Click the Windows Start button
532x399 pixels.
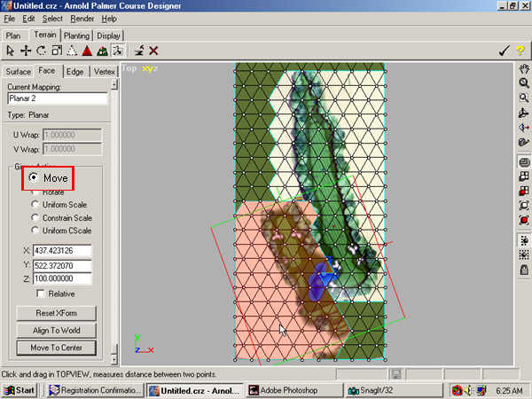click(x=19, y=390)
